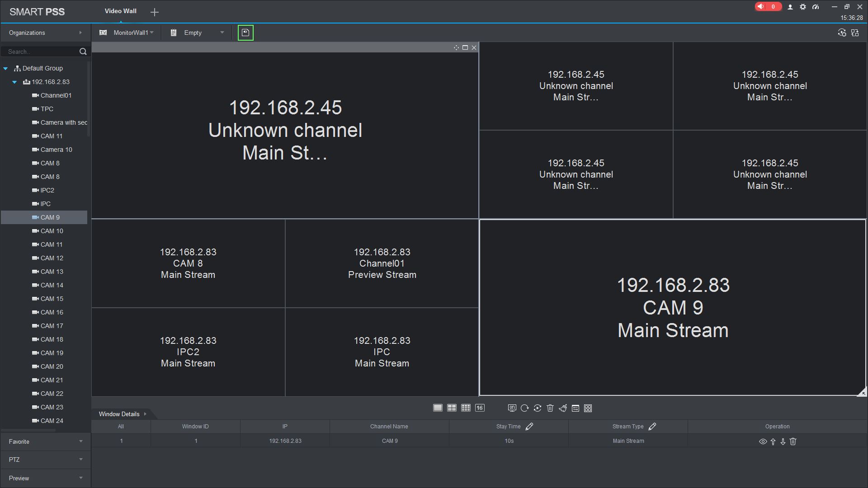The width and height of the screenshot is (868, 488).
Task: Start tour with the loop-play icon
Action: click(x=538, y=408)
